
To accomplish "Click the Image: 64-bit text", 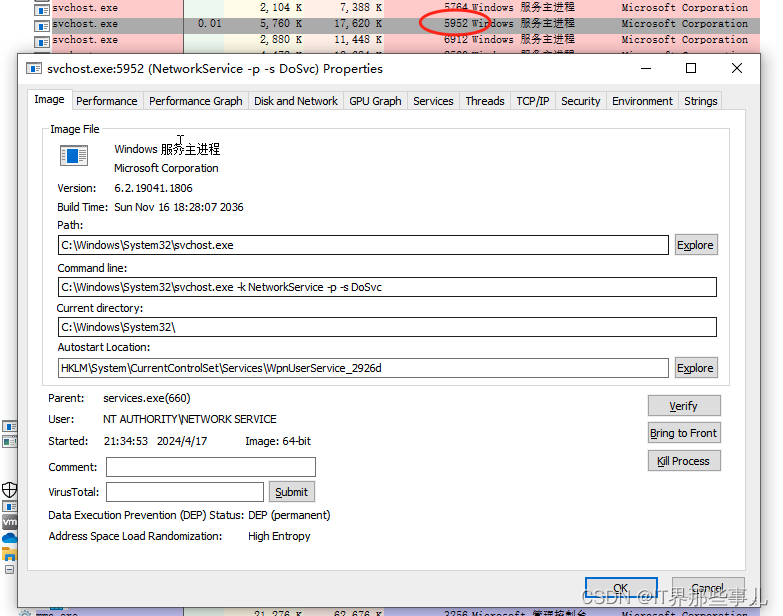I will [x=278, y=441].
